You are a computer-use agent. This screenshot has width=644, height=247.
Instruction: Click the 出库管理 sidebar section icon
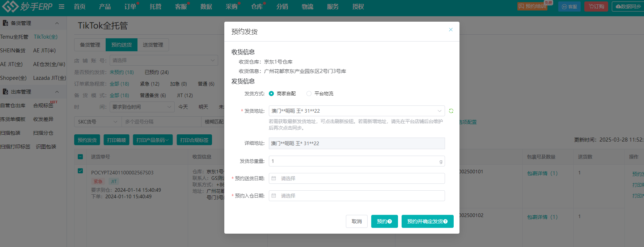5,92
